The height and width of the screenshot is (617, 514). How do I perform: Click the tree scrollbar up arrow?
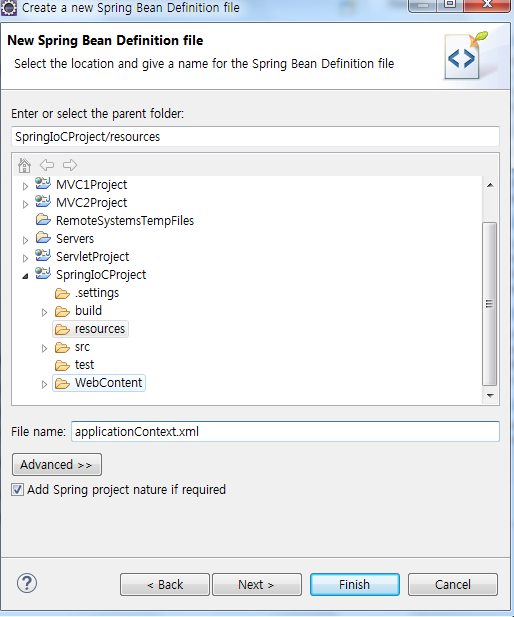click(x=490, y=185)
